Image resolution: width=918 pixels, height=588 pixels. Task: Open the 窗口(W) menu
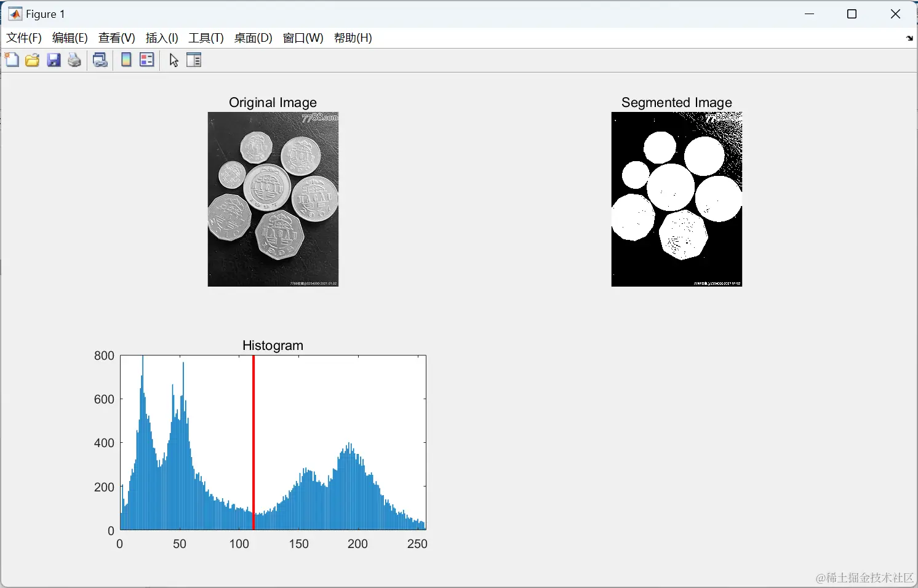click(x=303, y=38)
